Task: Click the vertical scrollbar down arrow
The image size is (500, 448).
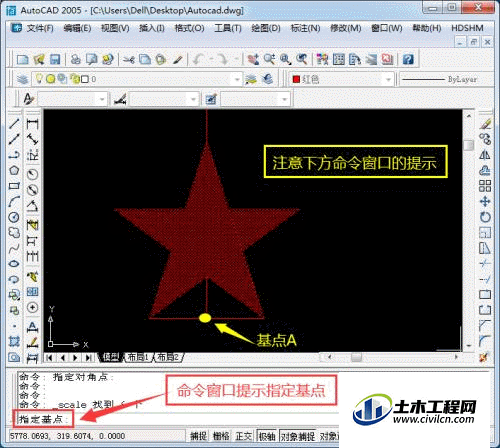Action: (x=469, y=346)
